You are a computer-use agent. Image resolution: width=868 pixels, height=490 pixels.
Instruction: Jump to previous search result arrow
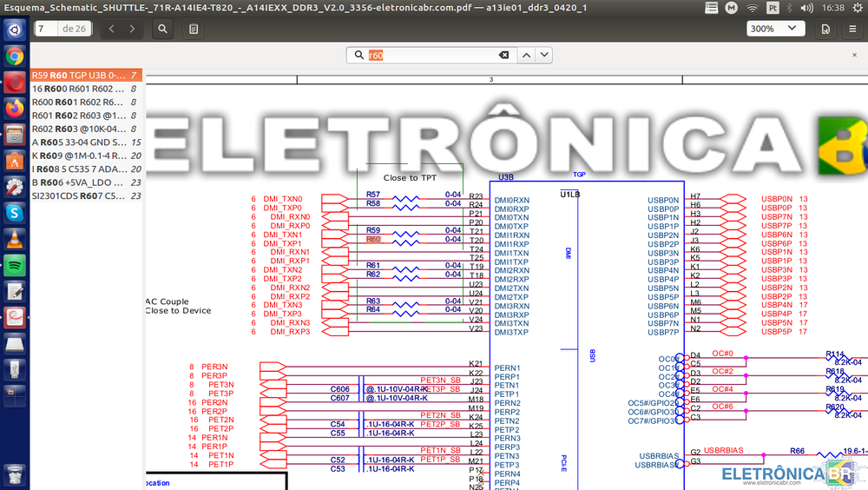coord(525,55)
